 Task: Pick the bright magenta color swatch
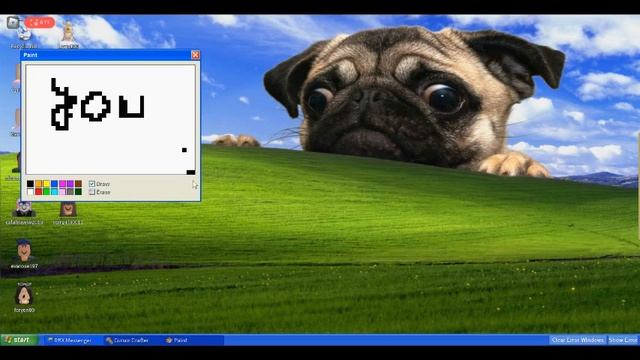pyautogui.click(x=62, y=184)
